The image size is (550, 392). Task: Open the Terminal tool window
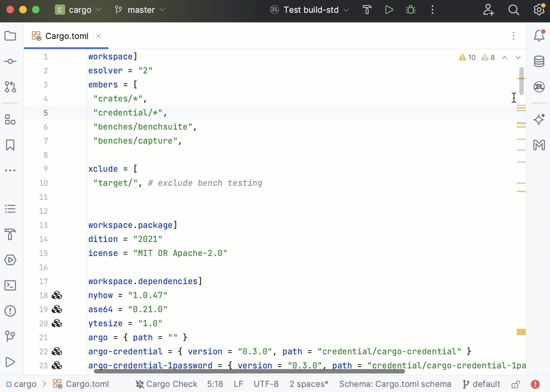tap(10, 286)
